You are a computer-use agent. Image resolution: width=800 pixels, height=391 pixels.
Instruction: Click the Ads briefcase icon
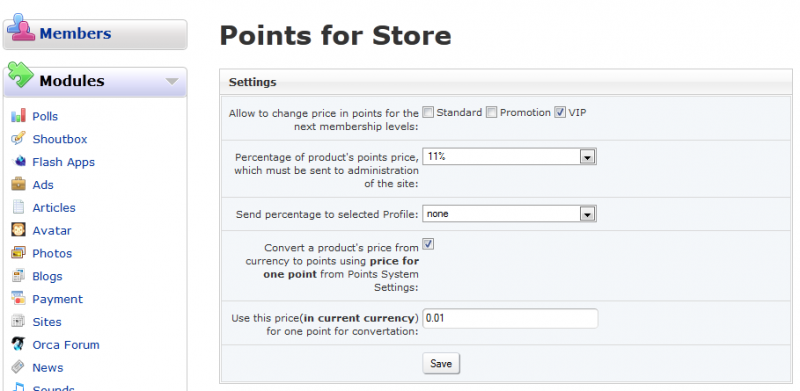click(x=18, y=184)
